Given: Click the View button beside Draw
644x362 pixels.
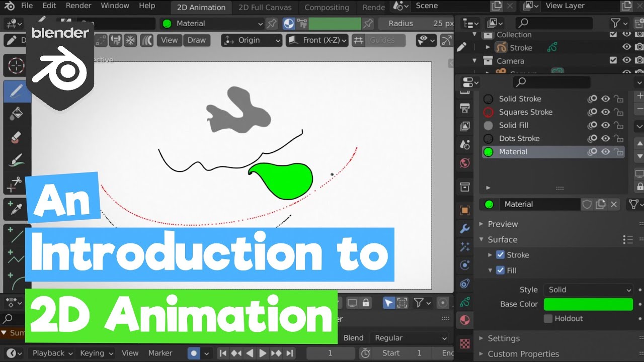Looking at the screenshot, I should coord(170,40).
